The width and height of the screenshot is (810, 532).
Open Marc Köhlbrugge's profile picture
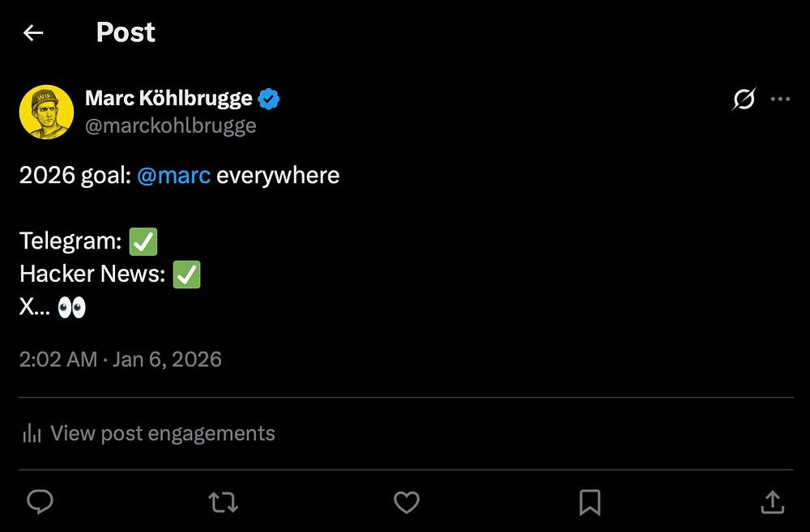[x=46, y=112]
